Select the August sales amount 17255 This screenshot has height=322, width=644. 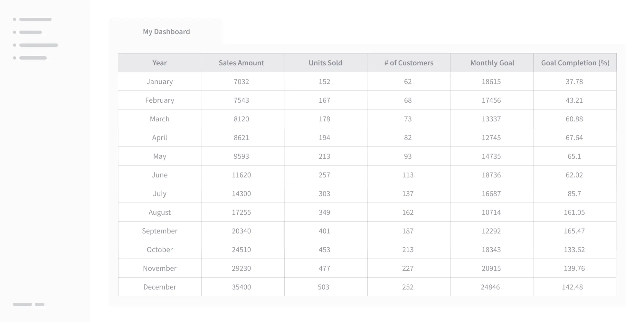(241, 212)
